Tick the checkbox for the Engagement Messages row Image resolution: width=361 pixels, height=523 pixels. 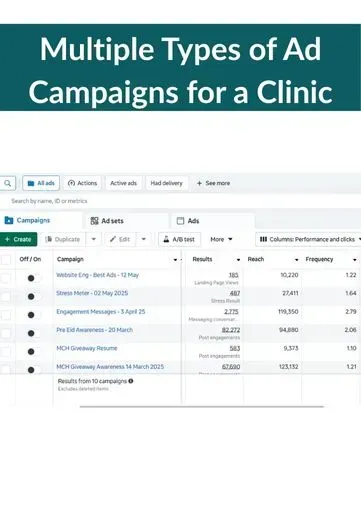point(6,315)
